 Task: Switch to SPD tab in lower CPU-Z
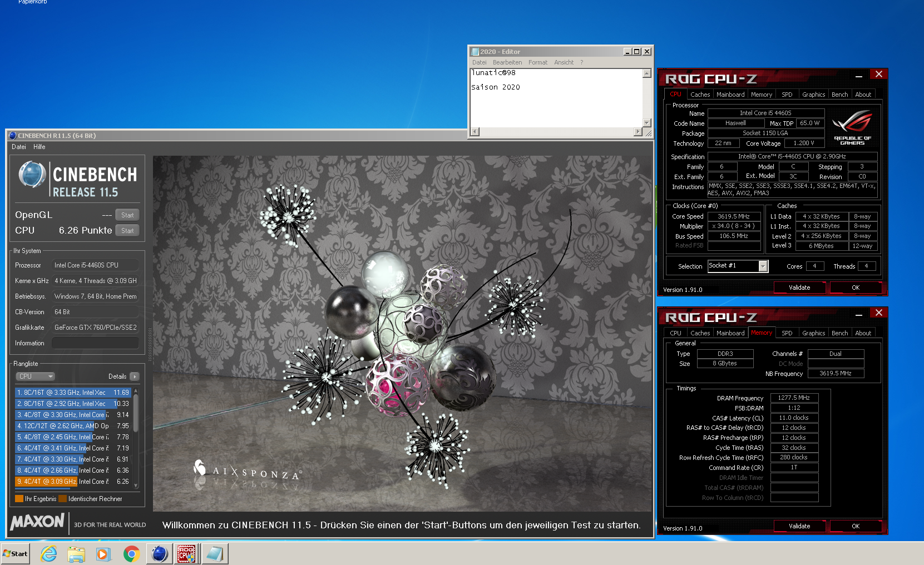pyautogui.click(x=787, y=333)
